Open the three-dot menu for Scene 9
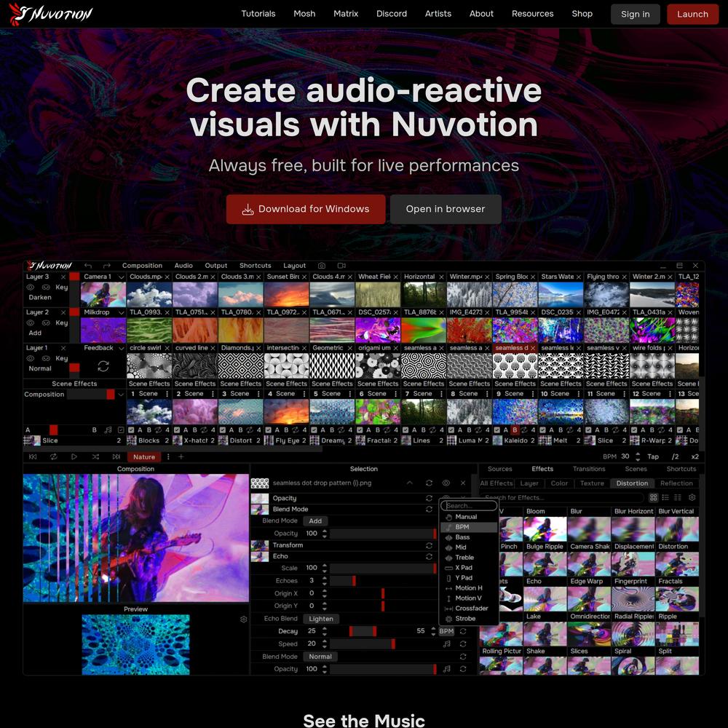Screen dimensions: 728x728 coord(533,394)
